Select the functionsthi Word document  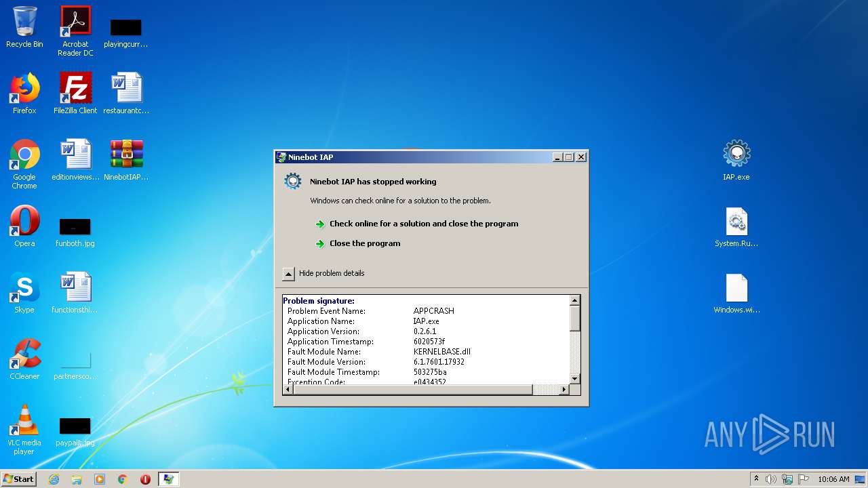[x=75, y=293]
